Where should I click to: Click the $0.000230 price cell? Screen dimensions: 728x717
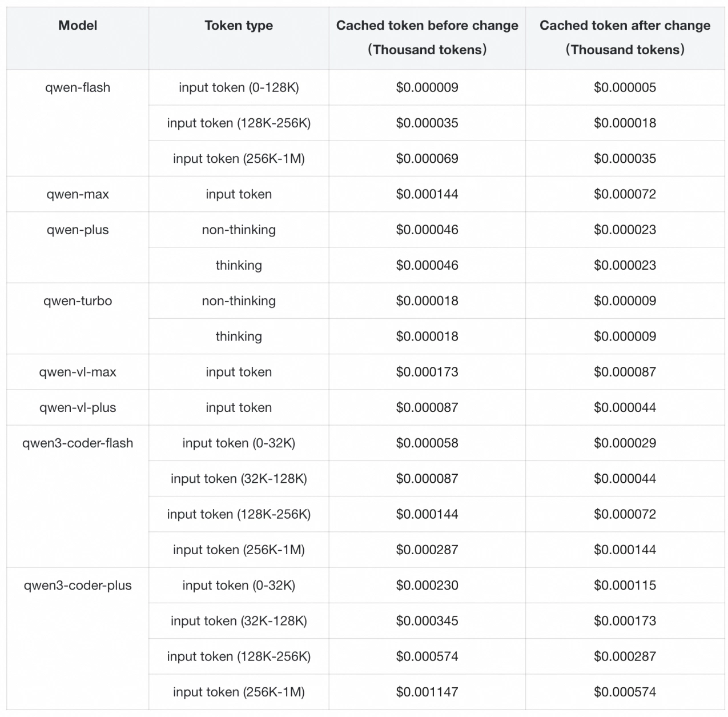pyautogui.click(x=427, y=586)
